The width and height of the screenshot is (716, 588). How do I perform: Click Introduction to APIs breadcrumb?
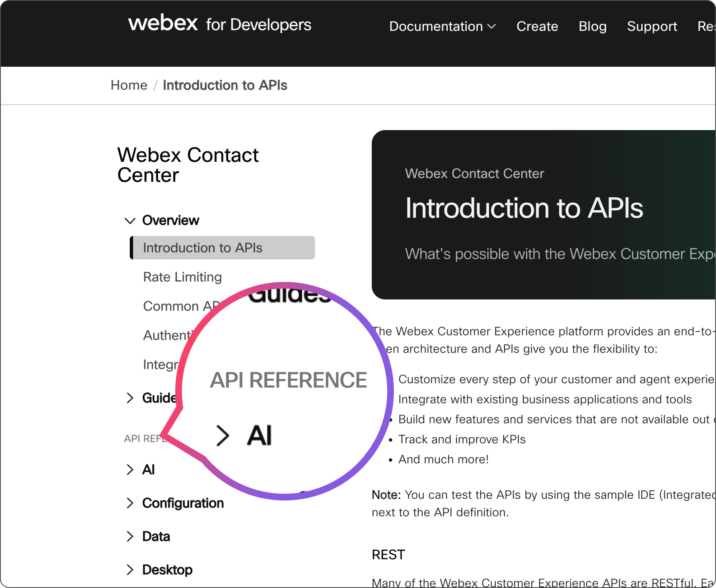point(225,85)
